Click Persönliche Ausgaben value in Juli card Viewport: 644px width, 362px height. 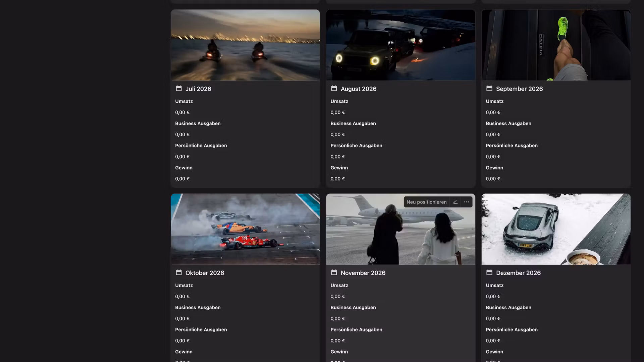[182, 157]
